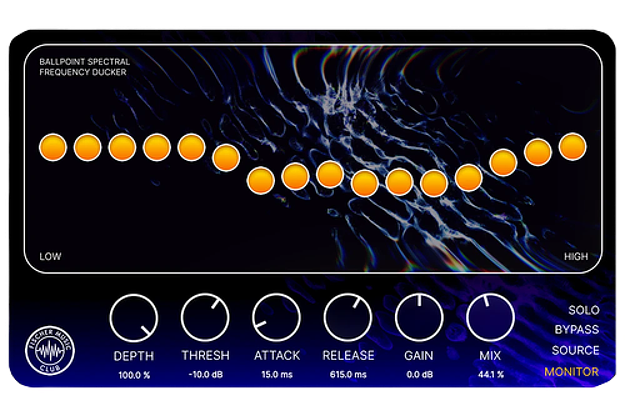Select the fifth orange band ball from LOW
The width and height of the screenshot is (625, 416).
tap(192, 147)
